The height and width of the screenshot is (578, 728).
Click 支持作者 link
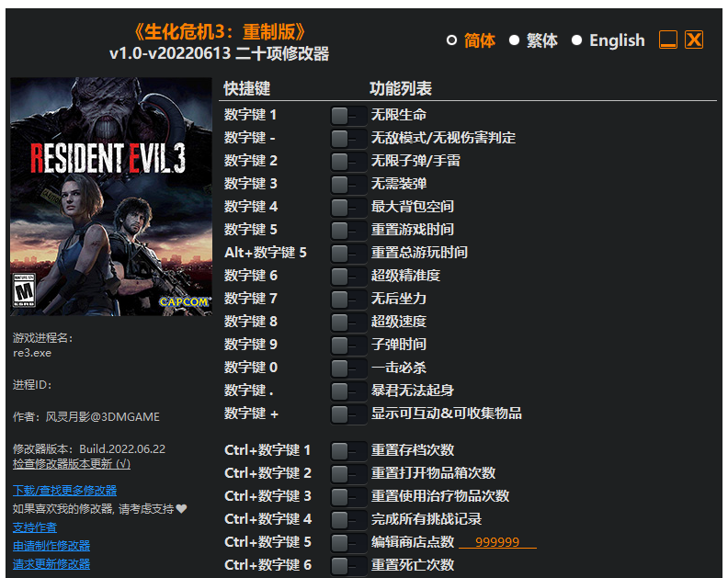(x=35, y=527)
